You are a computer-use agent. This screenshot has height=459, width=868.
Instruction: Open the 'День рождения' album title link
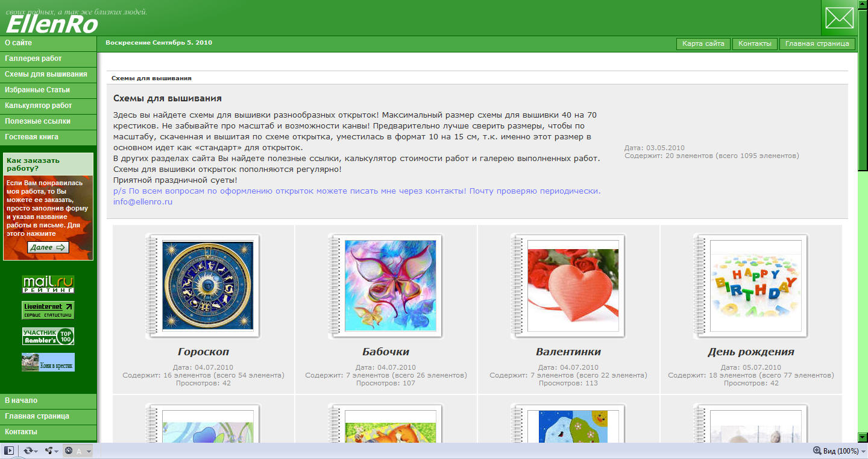tap(751, 352)
